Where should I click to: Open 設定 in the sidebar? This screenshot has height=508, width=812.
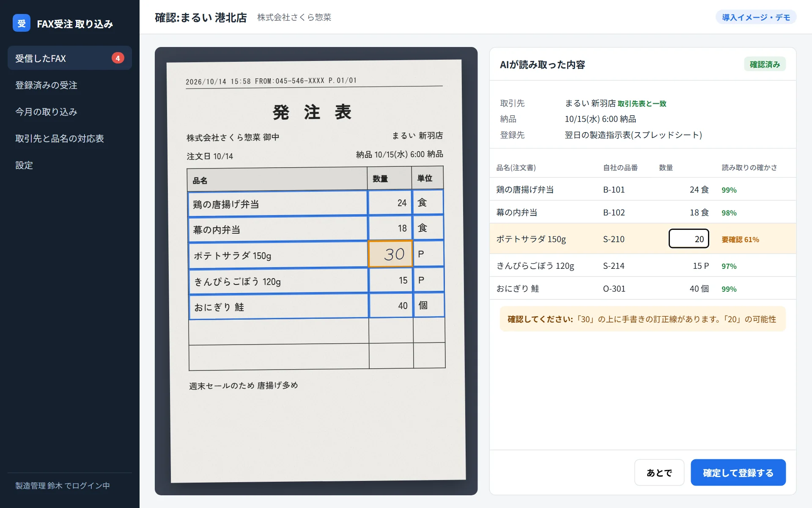pos(70,165)
